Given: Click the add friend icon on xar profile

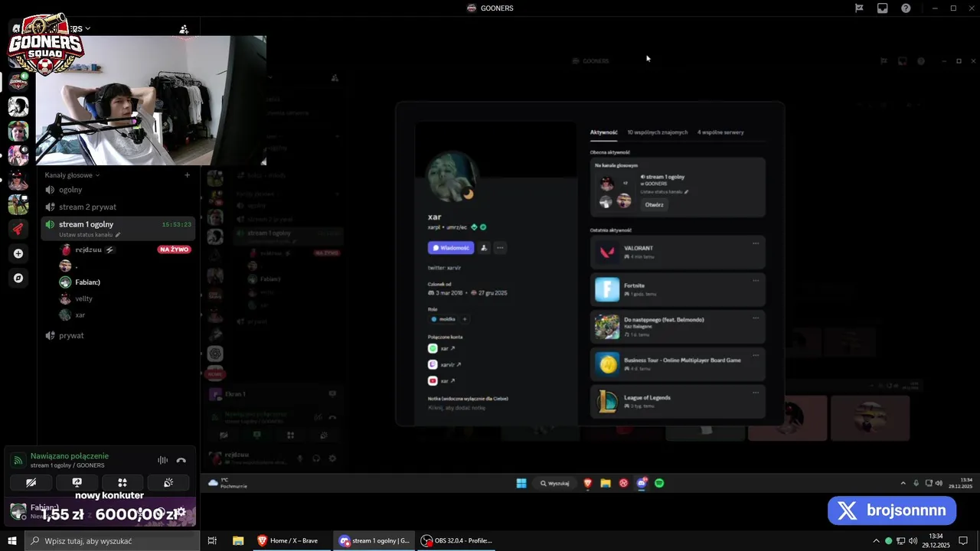Looking at the screenshot, I should [x=484, y=248].
